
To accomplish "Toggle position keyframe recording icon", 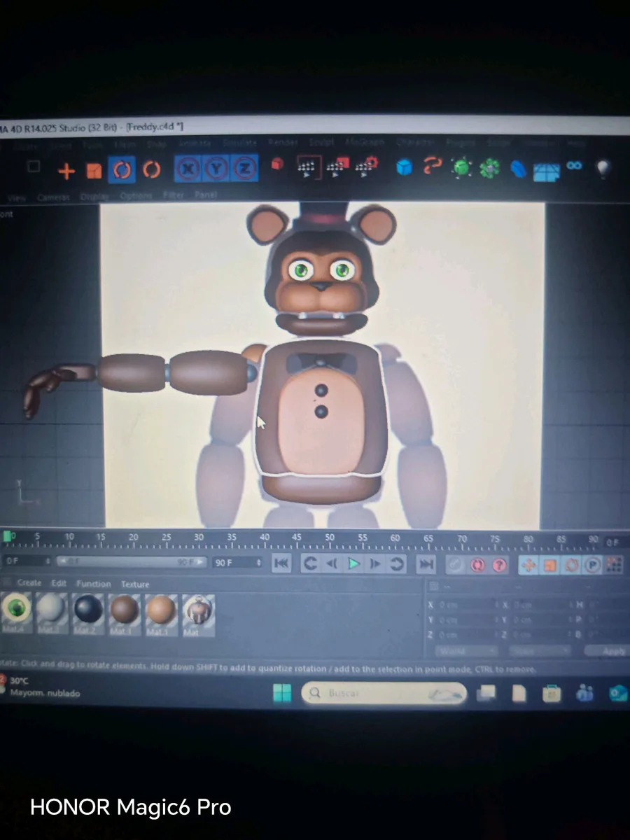I will [528, 564].
